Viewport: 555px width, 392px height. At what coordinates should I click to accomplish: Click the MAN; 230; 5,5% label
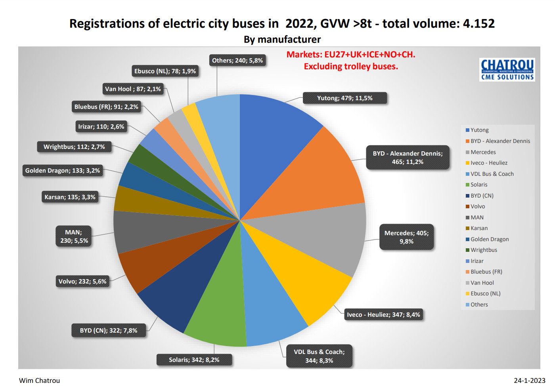[74, 236]
